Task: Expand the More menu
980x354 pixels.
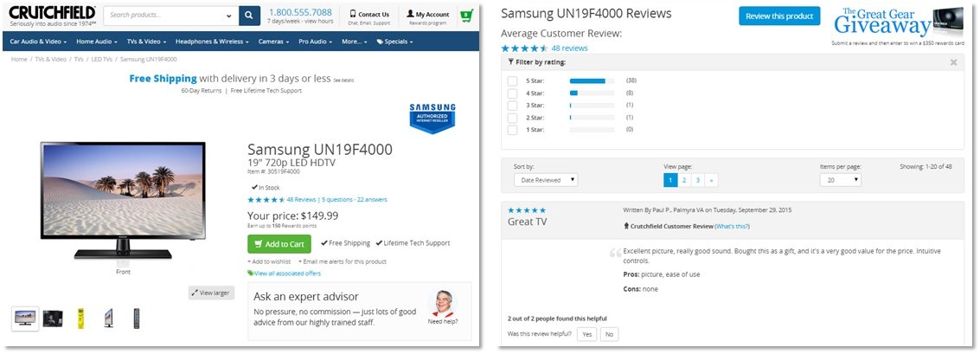Action: (x=355, y=42)
